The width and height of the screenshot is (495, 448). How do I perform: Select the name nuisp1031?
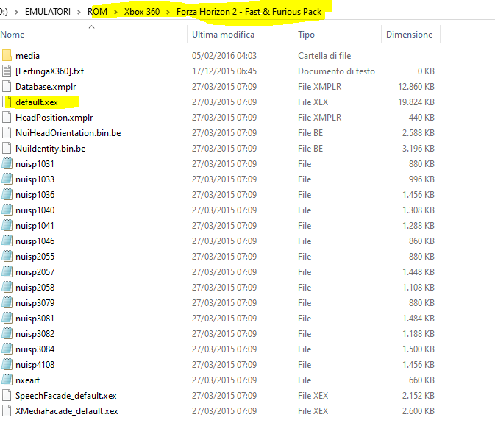coord(35,164)
